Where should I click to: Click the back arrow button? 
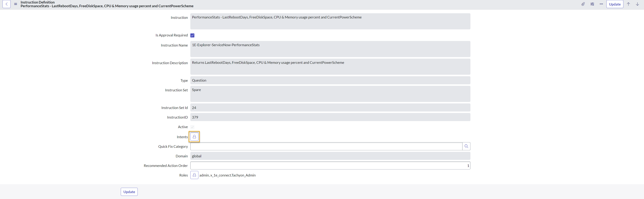click(7, 4)
